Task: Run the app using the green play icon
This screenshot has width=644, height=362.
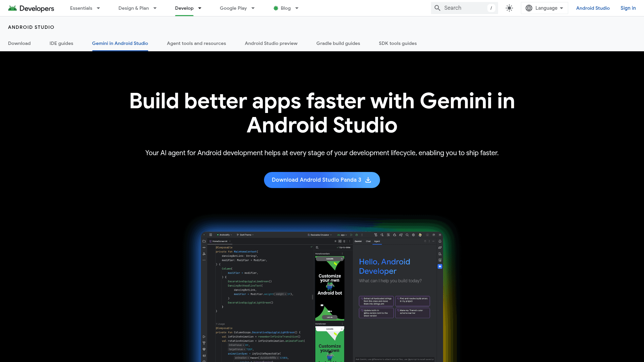Action: pyautogui.click(x=351, y=235)
